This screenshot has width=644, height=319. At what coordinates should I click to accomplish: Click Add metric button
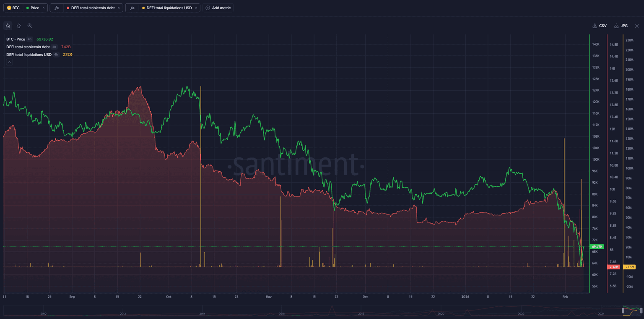(x=218, y=8)
